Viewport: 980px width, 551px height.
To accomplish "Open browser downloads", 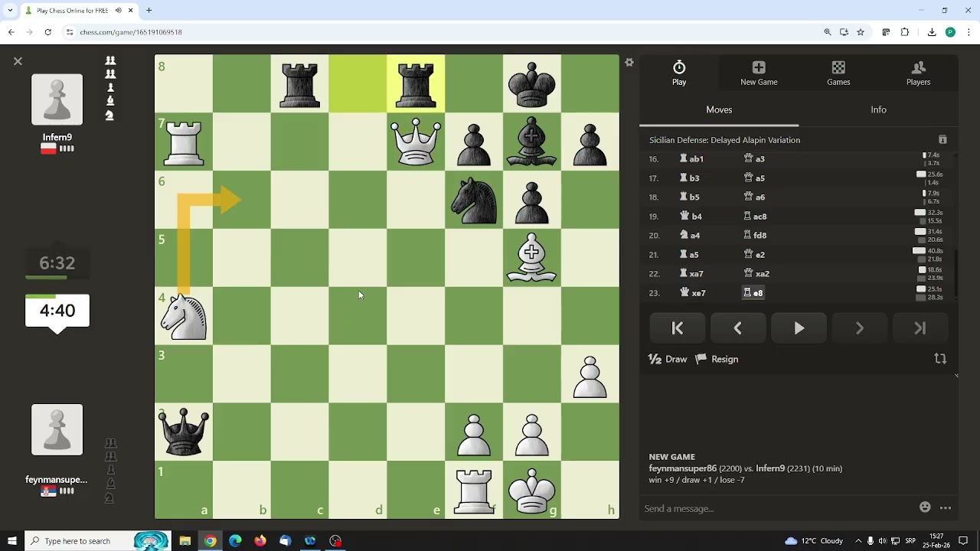I will tap(932, 32).
